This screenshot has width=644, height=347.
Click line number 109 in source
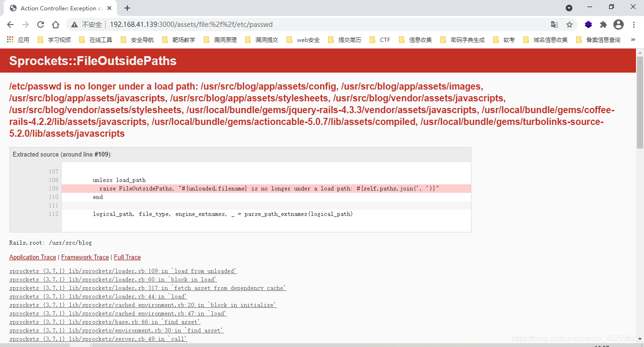pos(53,189)
